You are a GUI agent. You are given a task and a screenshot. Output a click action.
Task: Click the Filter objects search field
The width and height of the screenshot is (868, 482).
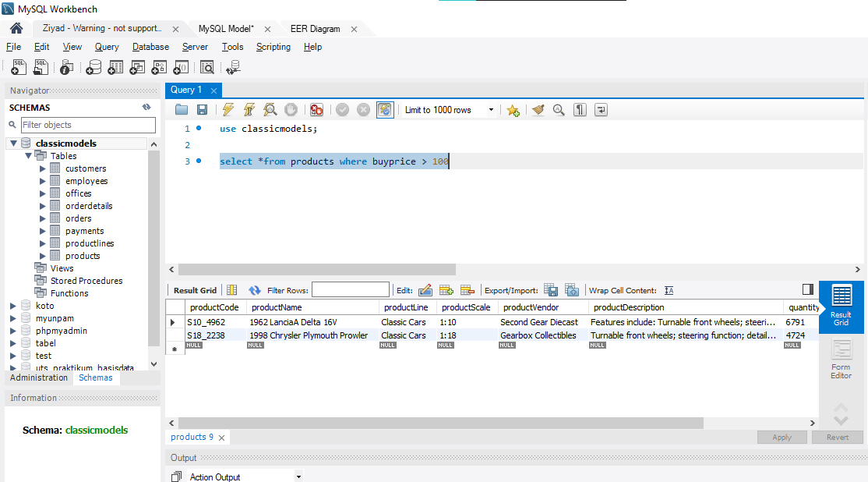click(88, 125)
